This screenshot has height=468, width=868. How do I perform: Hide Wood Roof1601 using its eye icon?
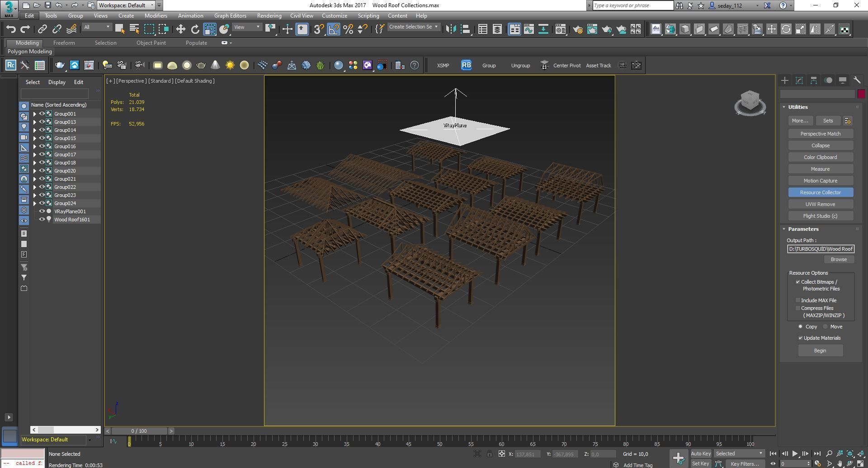pos(42,220)
